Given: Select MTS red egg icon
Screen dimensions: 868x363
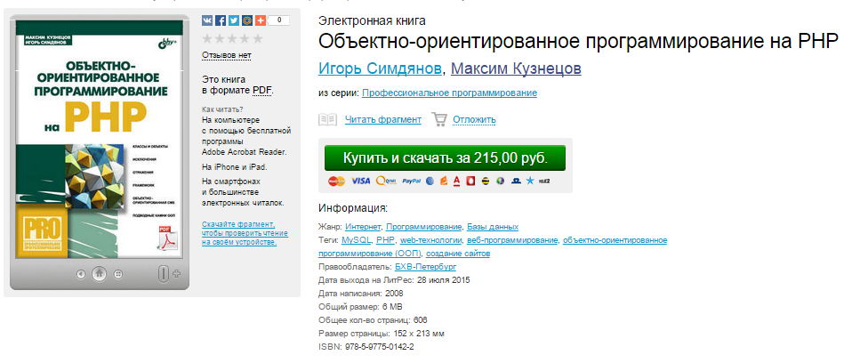Looking at the screenshot, I should click(470, 181).
